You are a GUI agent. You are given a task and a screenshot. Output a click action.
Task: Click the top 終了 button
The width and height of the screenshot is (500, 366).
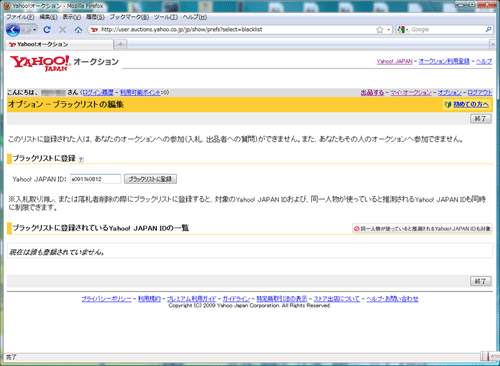tap(480, 118)
